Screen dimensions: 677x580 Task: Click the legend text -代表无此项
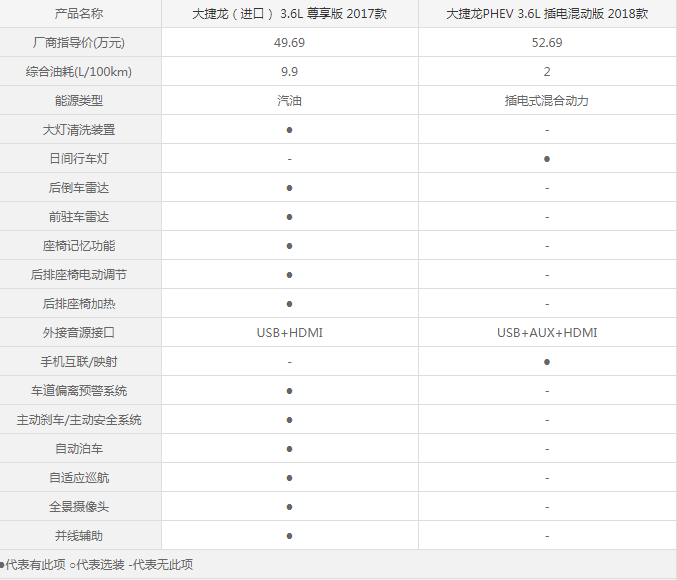161,564
